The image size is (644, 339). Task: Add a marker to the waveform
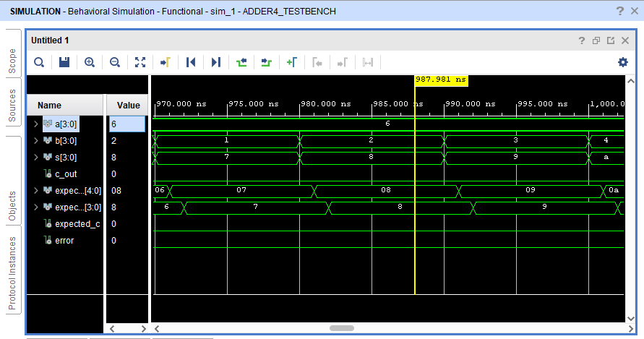tap(292, 62)
